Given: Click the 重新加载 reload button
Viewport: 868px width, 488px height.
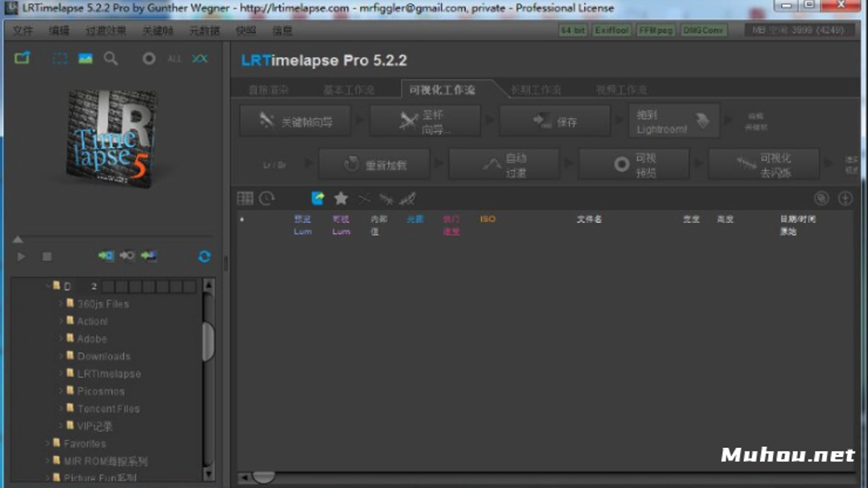Looking at the screenshot, I should (x=374, y=164).
